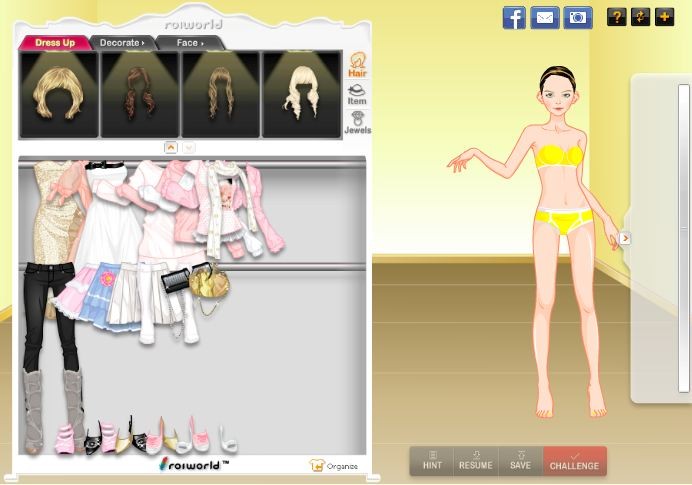
Task: Click the orange refresh arrows icon
Action: tap(641, 17)
